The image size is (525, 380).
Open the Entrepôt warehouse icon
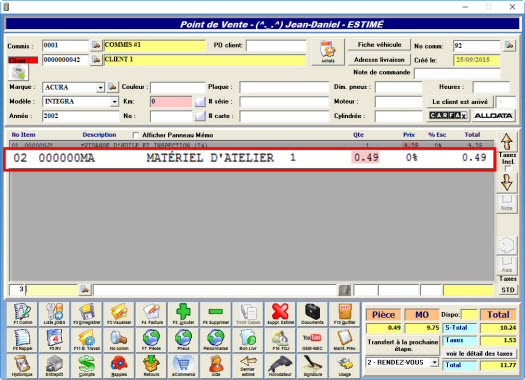55,366
